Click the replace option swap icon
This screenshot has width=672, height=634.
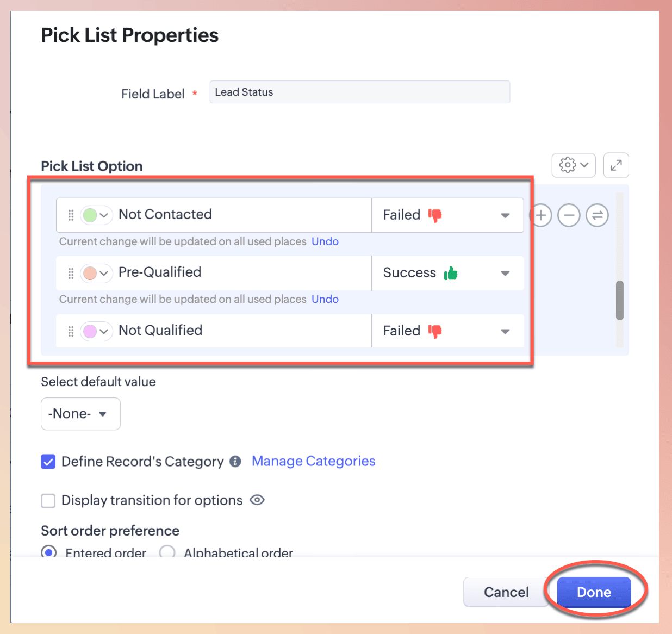click(597, 215)
